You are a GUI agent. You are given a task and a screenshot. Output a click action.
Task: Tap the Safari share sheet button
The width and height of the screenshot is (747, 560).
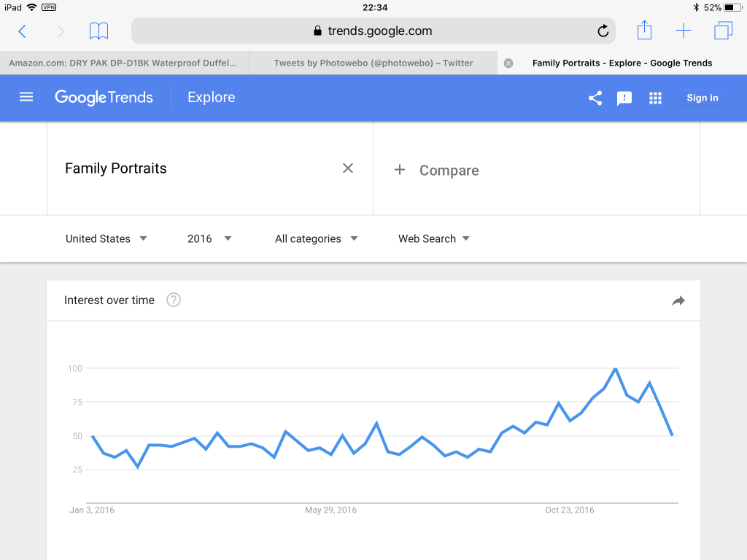(x=643, y=31)
